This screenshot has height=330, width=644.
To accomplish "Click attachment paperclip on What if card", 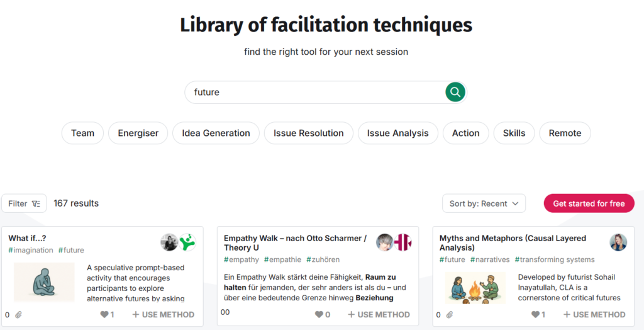I will pyautogui.click(x=19, y=315).
